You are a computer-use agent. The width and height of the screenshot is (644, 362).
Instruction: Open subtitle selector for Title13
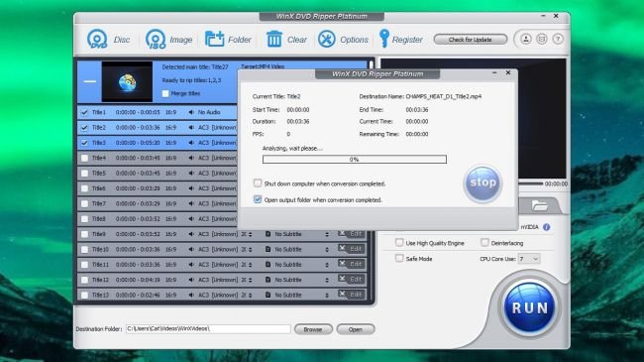point(327,295)
